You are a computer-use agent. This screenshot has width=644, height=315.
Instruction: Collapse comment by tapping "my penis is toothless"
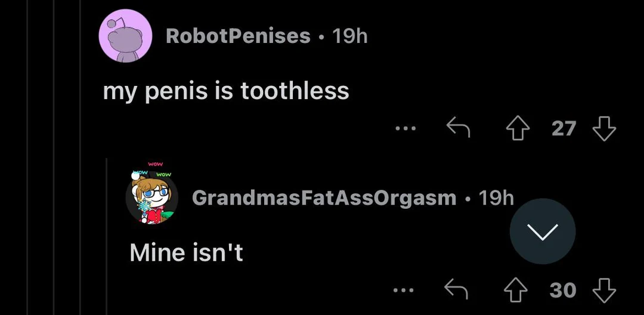226,91
